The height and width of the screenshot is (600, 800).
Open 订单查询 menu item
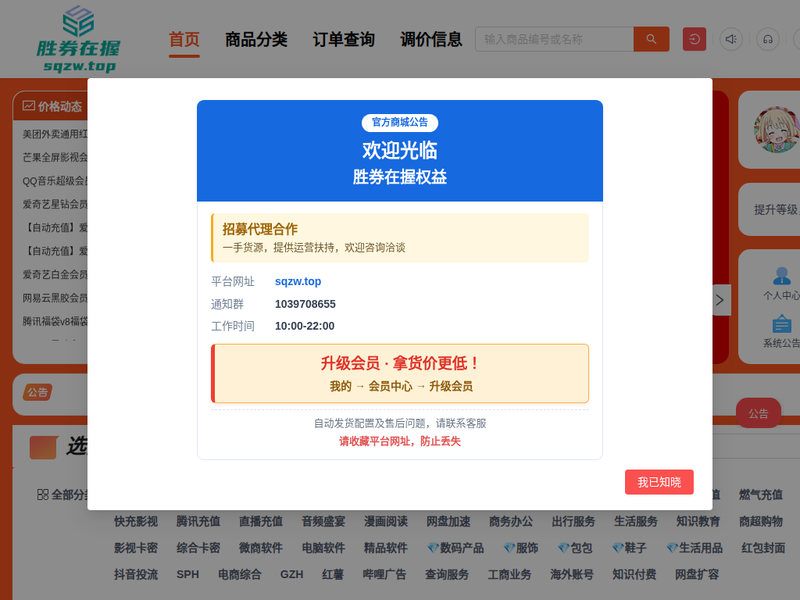[x=344, y=39]
